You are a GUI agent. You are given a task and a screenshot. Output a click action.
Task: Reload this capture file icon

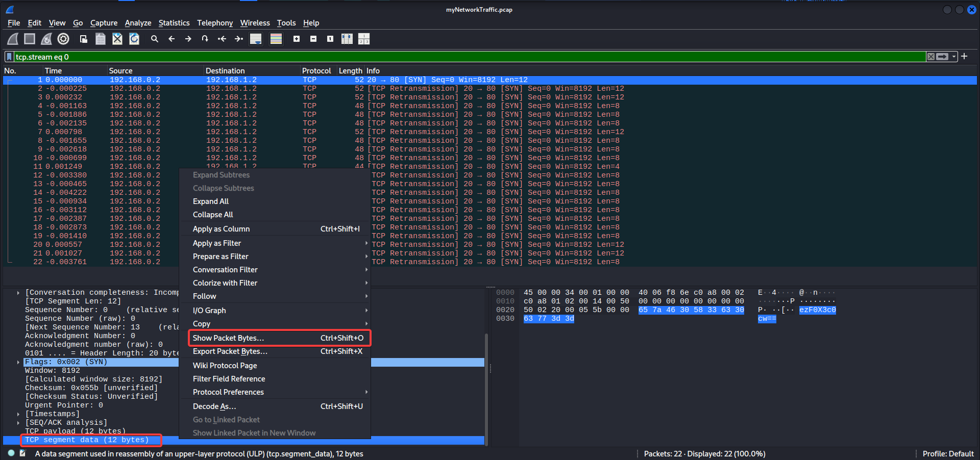[134, 39]
